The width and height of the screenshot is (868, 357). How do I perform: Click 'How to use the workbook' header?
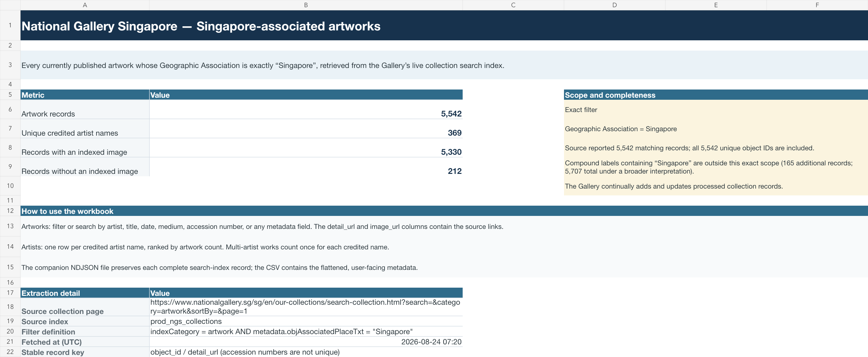444,211
